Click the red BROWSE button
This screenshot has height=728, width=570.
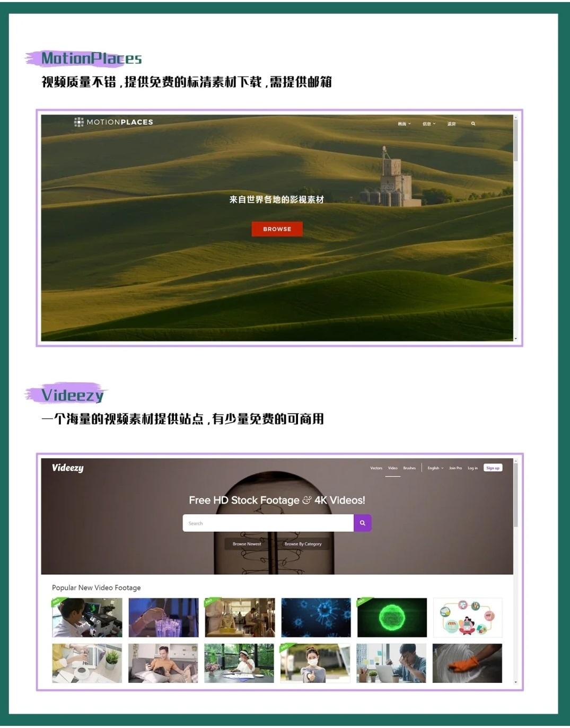point(277,229)
